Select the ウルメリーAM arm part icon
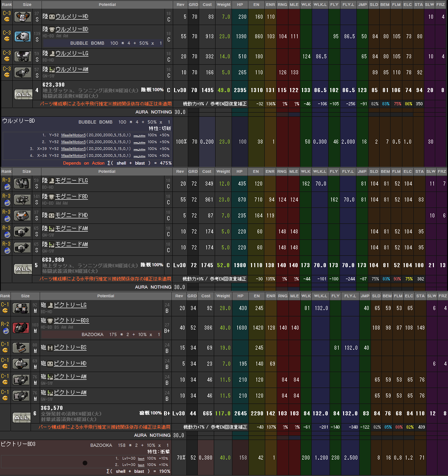This screenshot has height=476, width=448. [22, 72]
